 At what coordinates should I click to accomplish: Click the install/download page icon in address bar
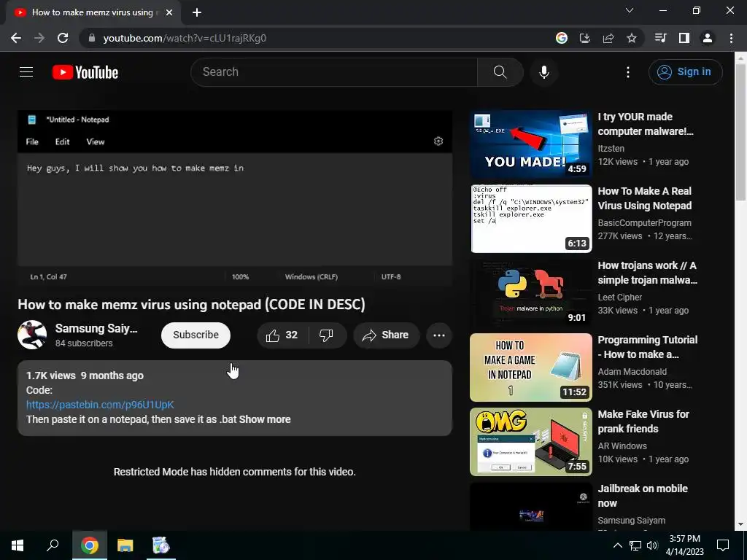pyautogui.click(x=584, y=38)
